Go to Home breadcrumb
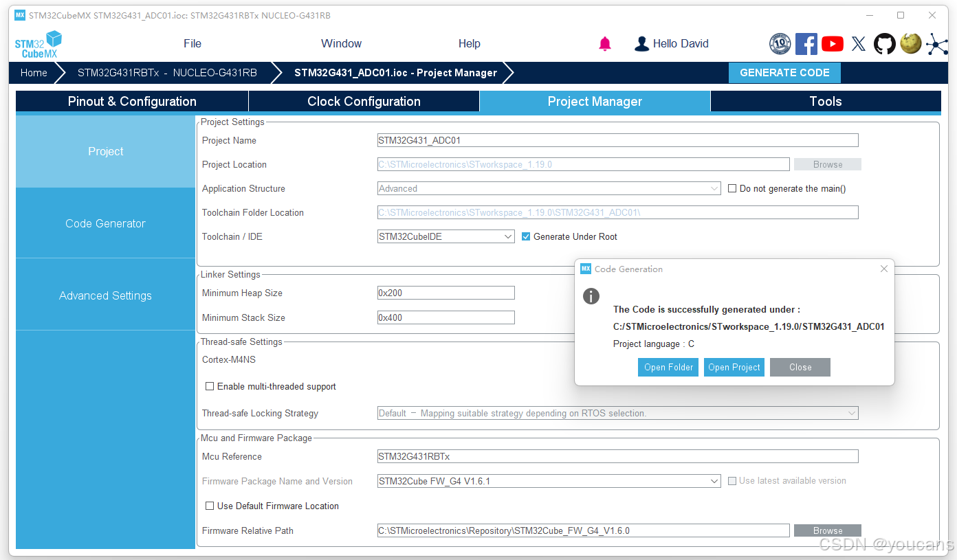The width and height of the screenshot is (957, 560). pos(34,73)
